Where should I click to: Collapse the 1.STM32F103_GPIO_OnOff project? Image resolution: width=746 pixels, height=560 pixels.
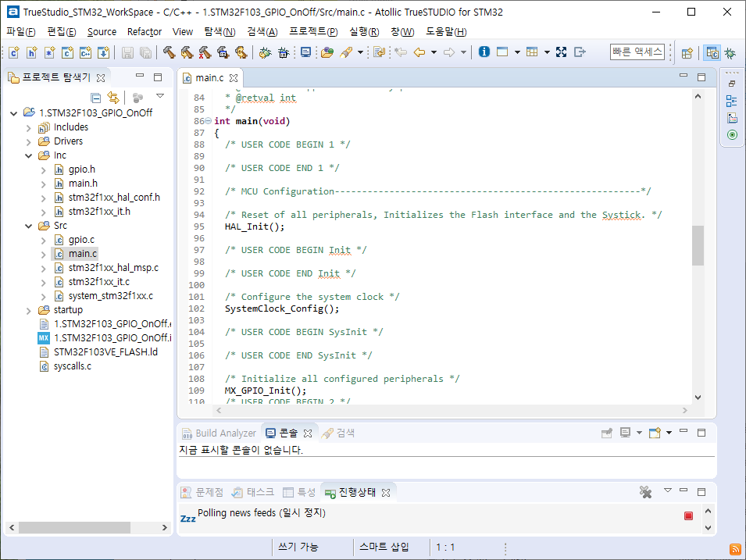pyautogui.click(x=14, y=113)
